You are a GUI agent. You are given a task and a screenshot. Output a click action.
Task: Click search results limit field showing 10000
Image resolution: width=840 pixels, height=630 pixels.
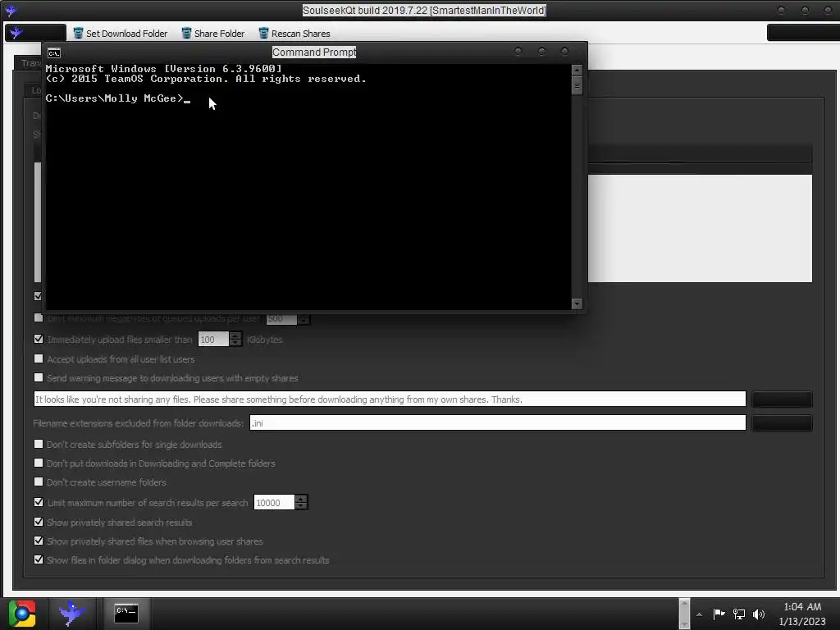(x=274, y=503)
